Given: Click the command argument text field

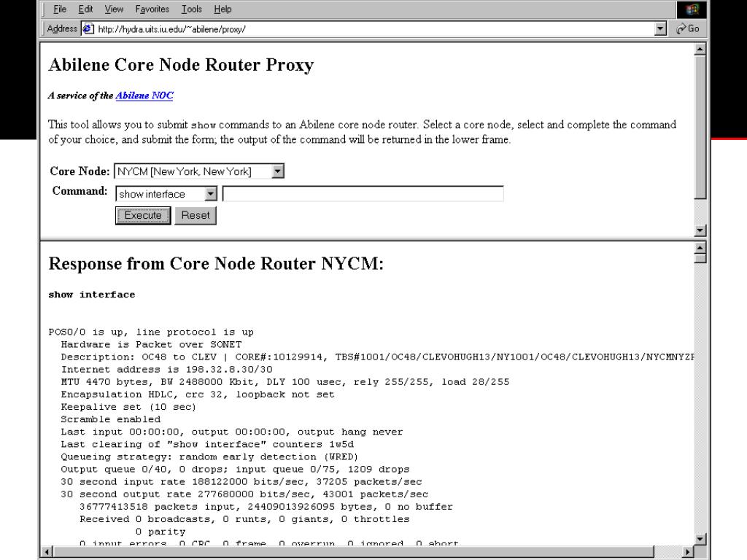Looking at the screenshot, I should click(363, 194).
